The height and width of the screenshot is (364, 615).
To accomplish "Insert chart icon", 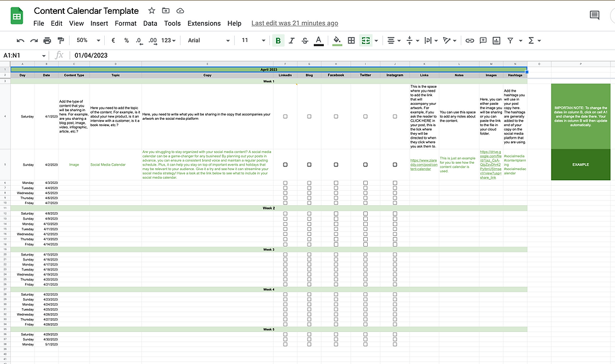I will 496,40.
